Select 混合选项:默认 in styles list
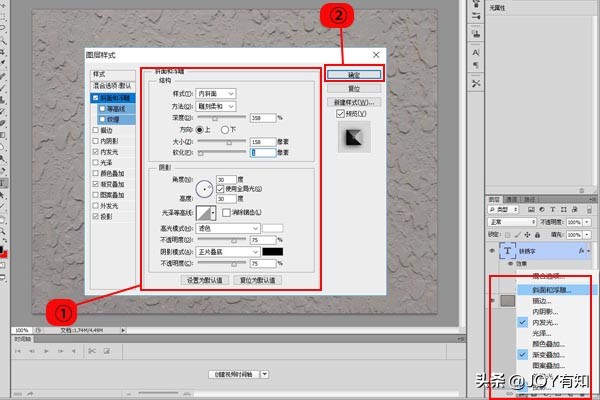Image resolution: width=600 pixels, height=400 pixels. [112, 86]
